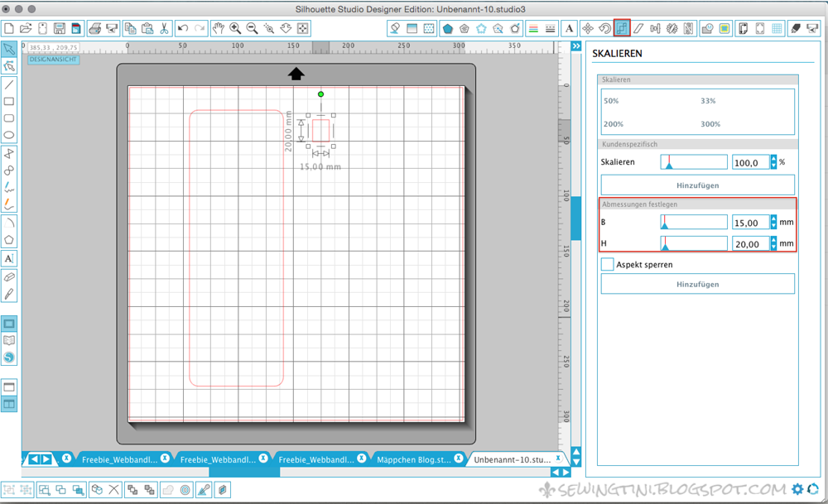Open the text style panel A icon
The width and height of the screenshot is (828, 504).
coord(570,28)
